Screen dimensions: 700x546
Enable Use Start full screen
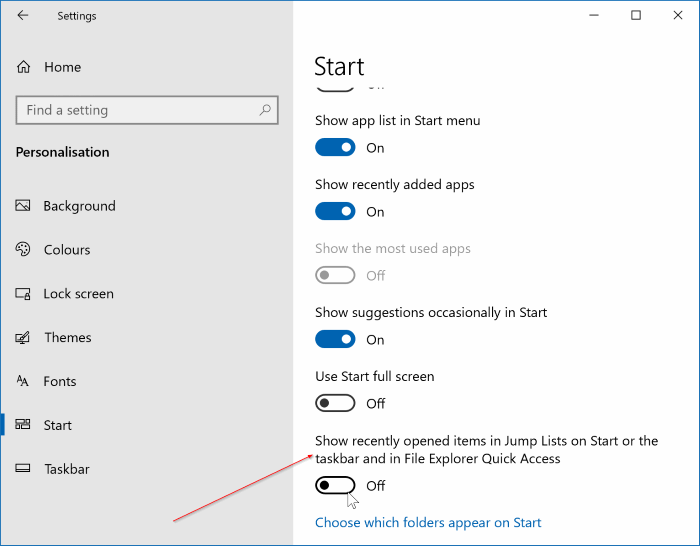point(335,403)
